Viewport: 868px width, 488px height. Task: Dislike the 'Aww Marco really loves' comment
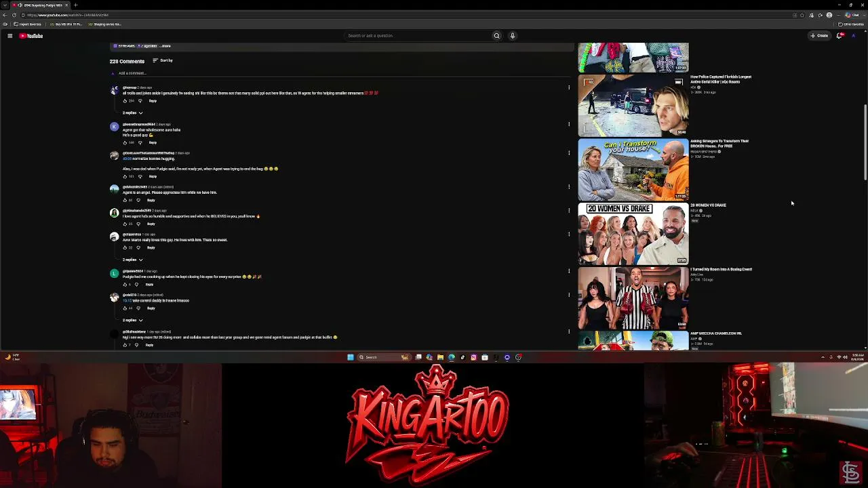click(138, 247)
